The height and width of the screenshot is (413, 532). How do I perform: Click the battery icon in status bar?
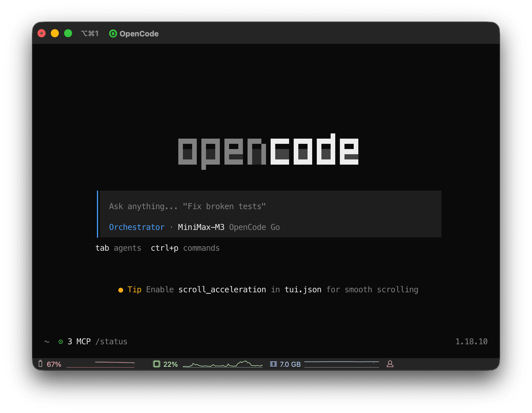coord(40,364)
